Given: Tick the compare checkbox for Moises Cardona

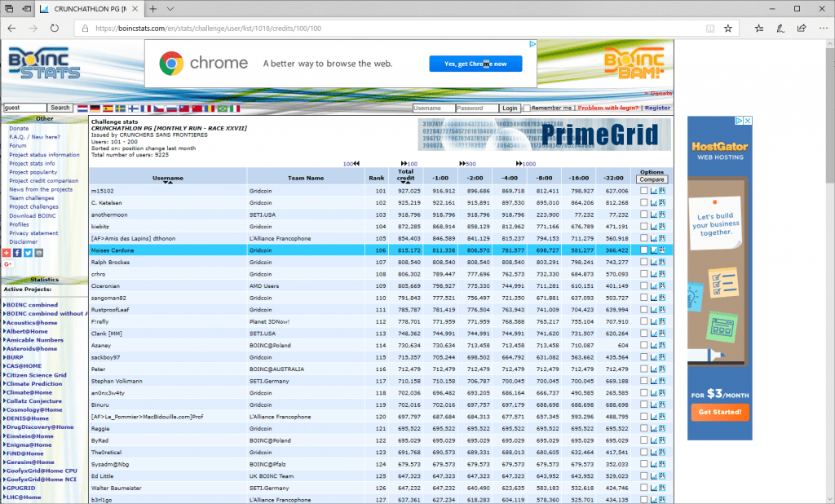Looking at the screenshot, I should point(644,250).
